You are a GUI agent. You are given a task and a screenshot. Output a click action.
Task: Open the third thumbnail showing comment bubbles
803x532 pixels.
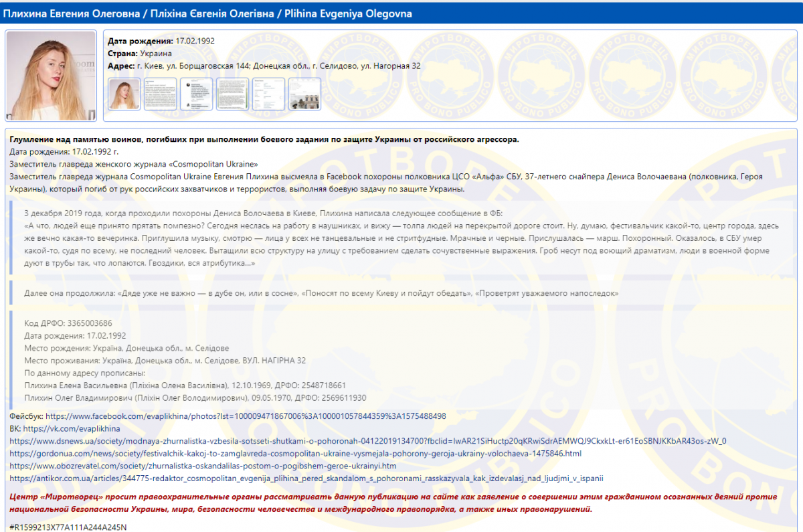pyautogui.click(x=197, y=94)
